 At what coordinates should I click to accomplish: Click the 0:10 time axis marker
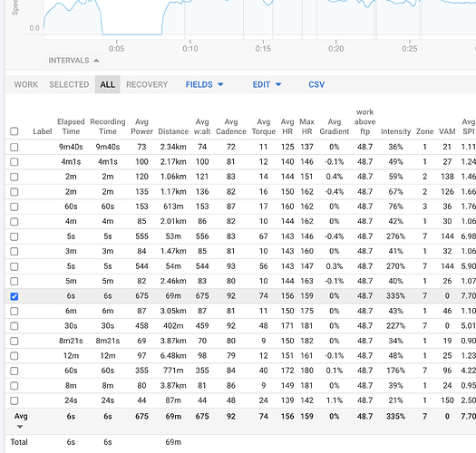point(190,49)
